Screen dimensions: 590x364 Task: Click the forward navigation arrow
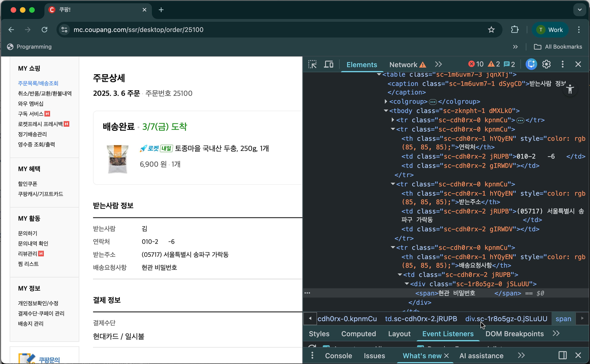click(28, 30)
